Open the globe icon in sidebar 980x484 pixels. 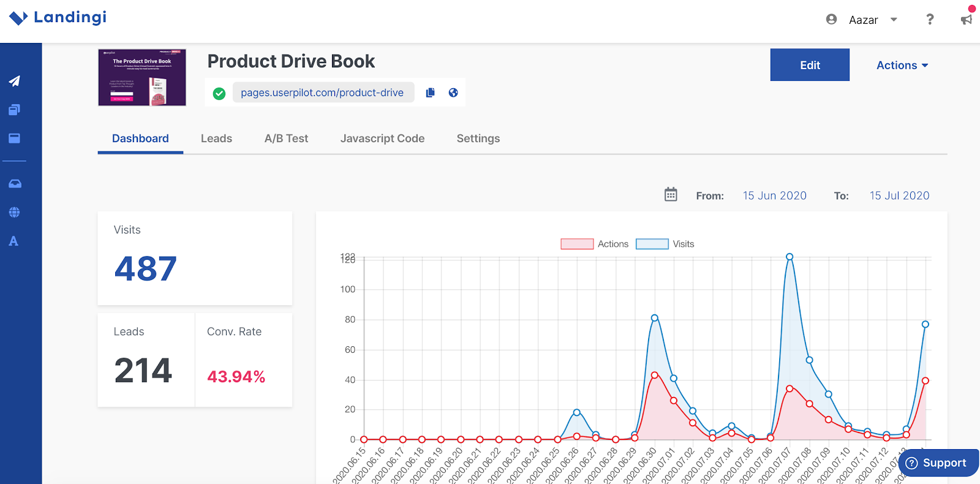[x=15, y=212]
